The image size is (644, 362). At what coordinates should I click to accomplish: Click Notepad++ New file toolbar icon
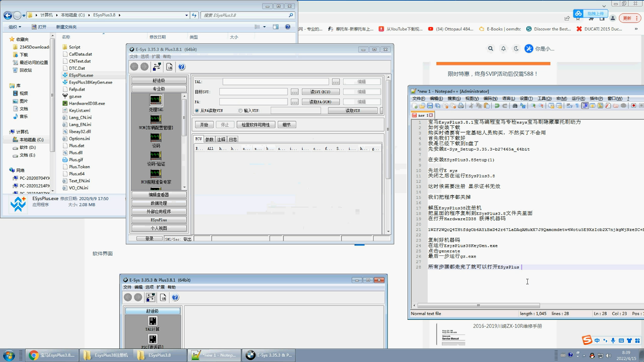pos(416,106)
